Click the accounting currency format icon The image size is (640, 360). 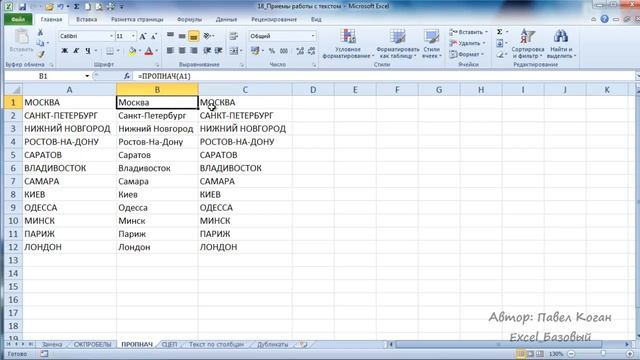pyautogui.click(x=255, y=51)
